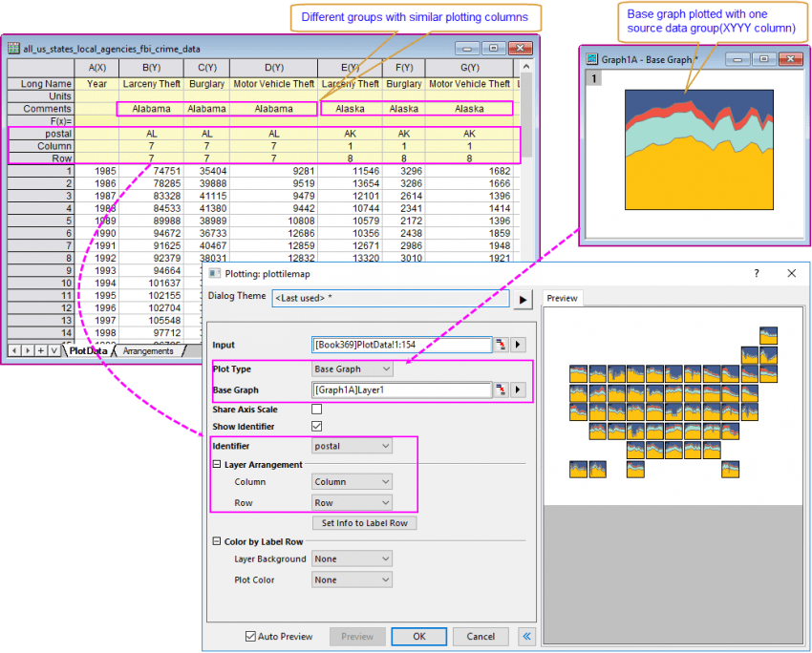Click the AK postal cell under F(Y)
The height and width of the screenshot is (653, 812).
click(404, 134)
